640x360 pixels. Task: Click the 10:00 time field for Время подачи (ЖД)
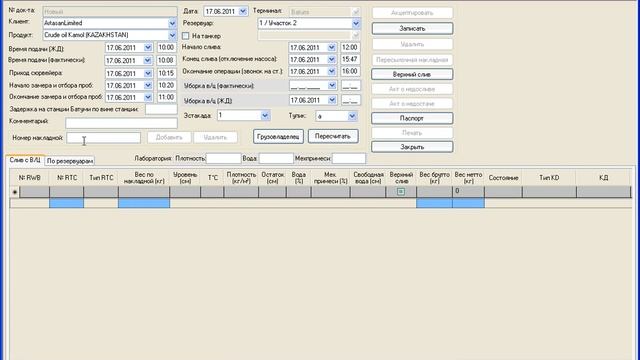coord(166,48)
